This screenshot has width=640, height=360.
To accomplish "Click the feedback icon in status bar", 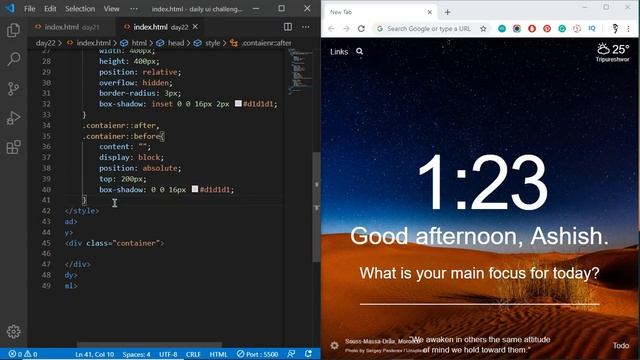I will click(x=291, y=354).
